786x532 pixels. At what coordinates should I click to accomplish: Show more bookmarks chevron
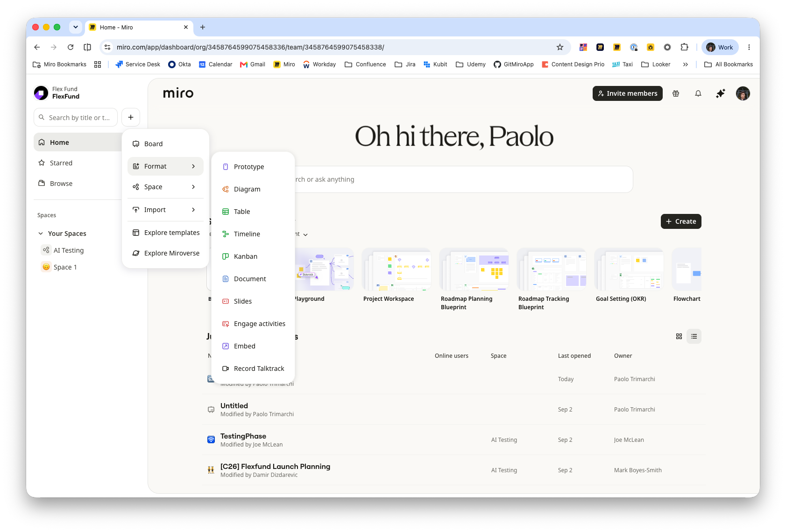685,64
